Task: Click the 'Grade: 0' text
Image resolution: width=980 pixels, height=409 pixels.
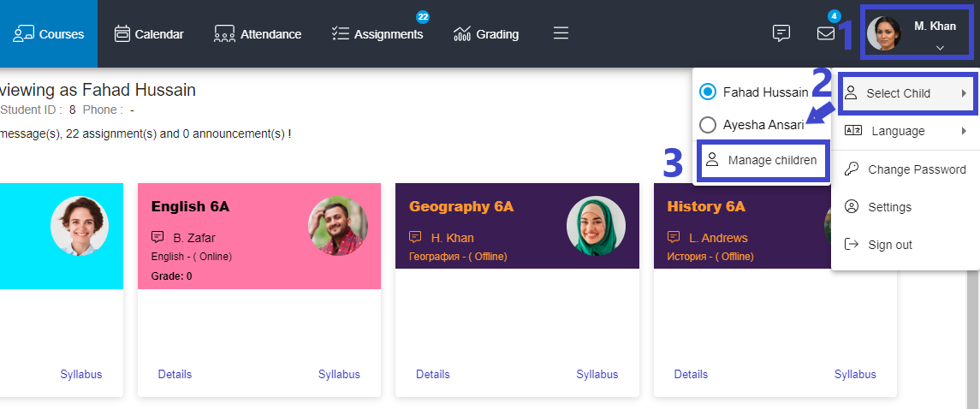Action: point(172,276)
